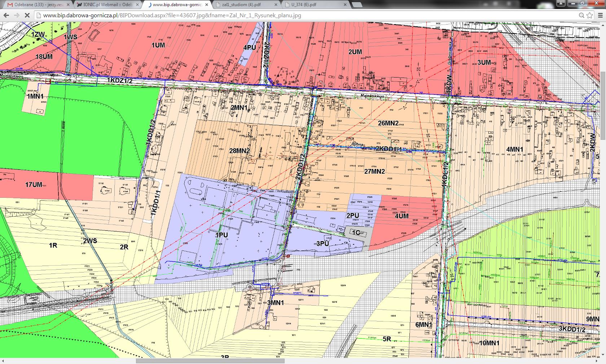Click the 28MN2 zone label
This screenshot has width=606, height=364.
point(240,151)
